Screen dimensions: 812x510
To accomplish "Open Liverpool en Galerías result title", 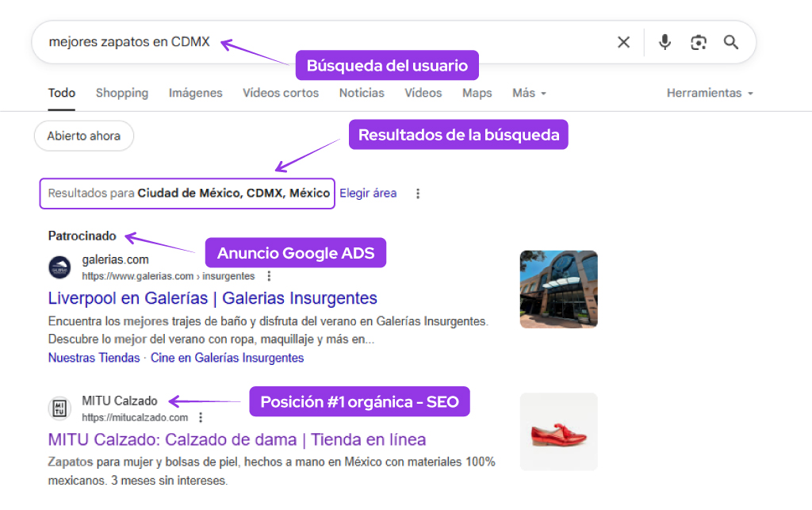I will point(213,298).
